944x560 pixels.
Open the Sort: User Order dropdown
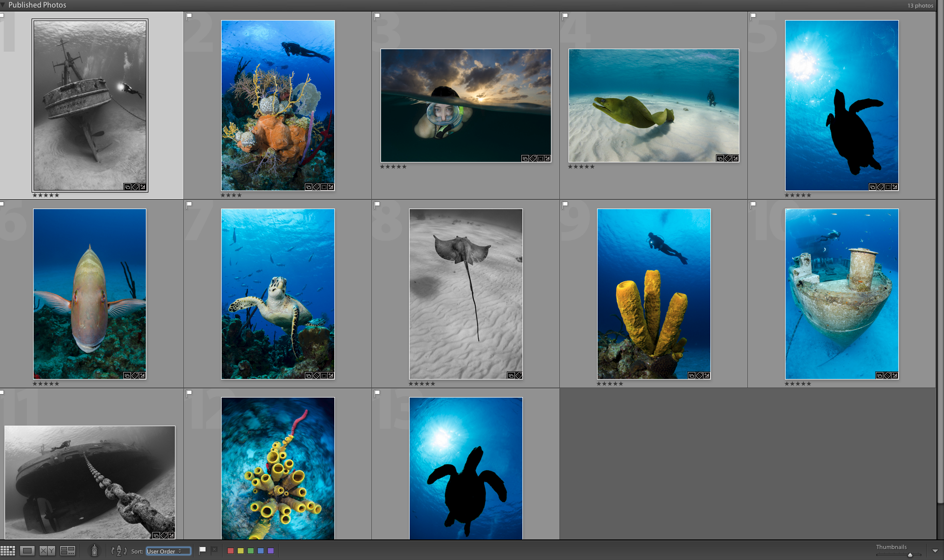pyautogui.click(x=168, y=551)
